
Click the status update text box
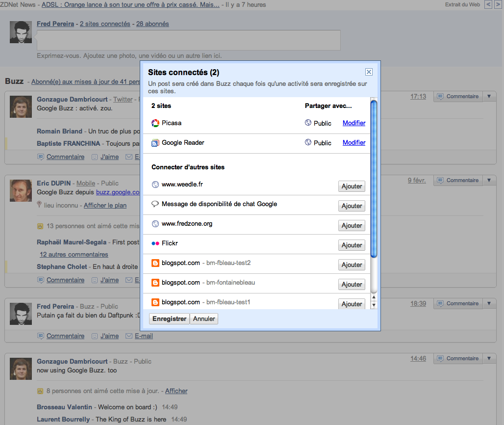coord(189,40)
